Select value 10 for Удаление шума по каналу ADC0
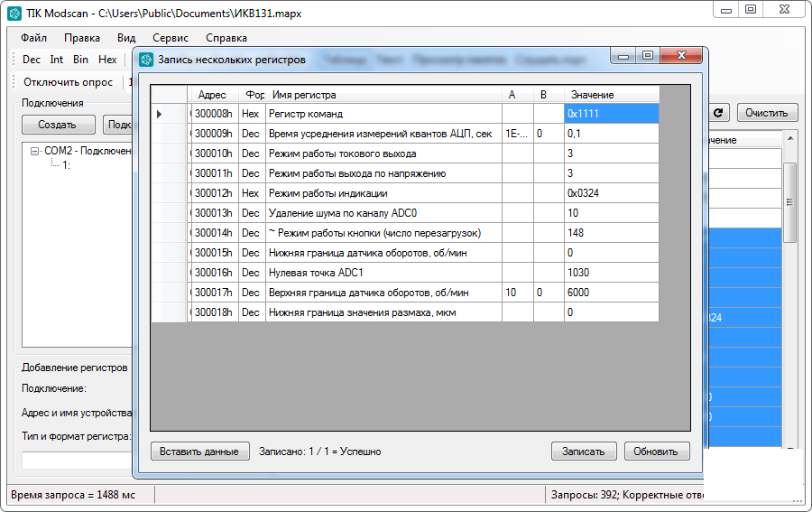Image resolution: width=812 pixels, height=512 pixels. click(x=612, y=213)
